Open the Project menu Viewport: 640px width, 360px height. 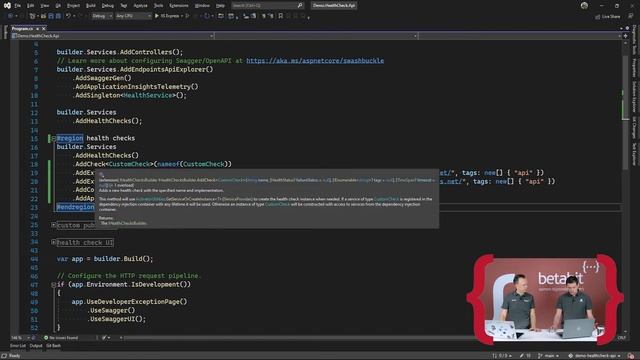tap(73, 6)
